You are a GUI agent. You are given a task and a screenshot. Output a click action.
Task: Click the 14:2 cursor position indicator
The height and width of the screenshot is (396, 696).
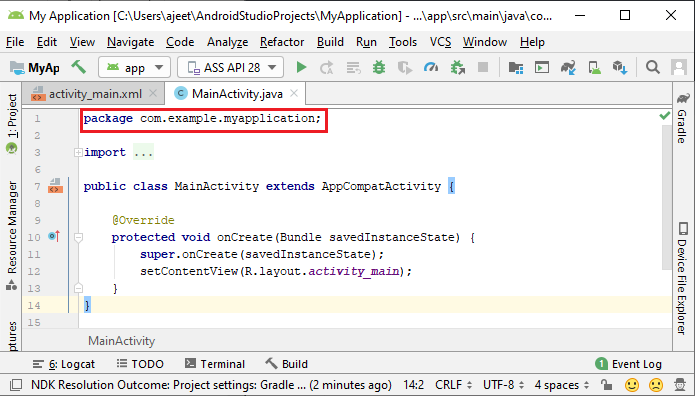[x=413, y=385]
